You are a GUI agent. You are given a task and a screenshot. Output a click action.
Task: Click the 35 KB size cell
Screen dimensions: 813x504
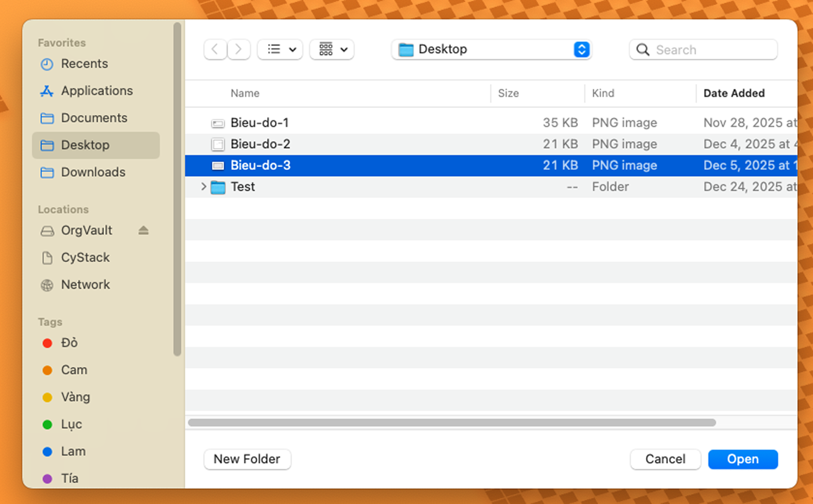(560, 123)
